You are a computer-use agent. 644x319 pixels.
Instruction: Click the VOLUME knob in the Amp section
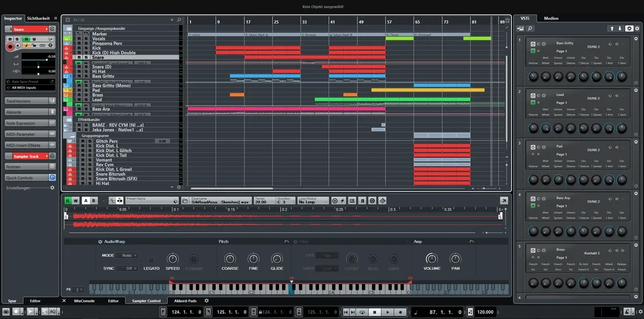pyautogui.click(x=432, y=259)
